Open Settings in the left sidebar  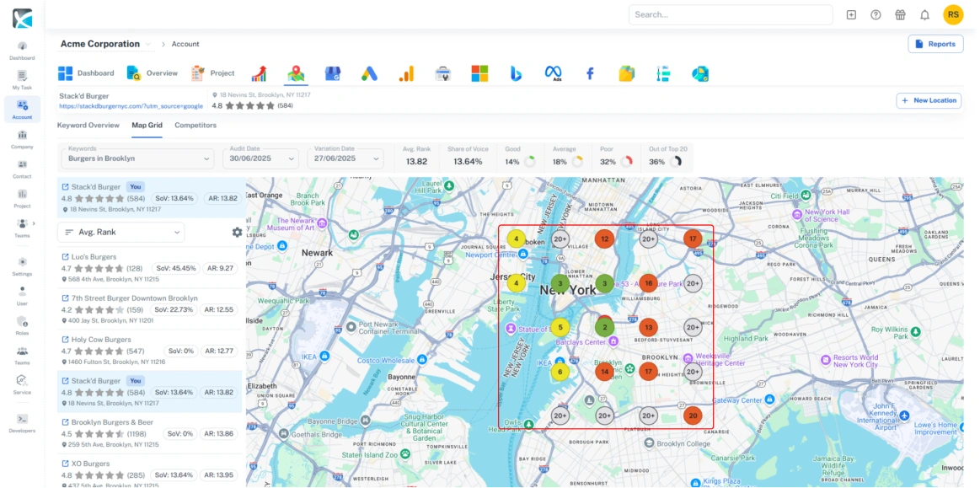(22, 266)
